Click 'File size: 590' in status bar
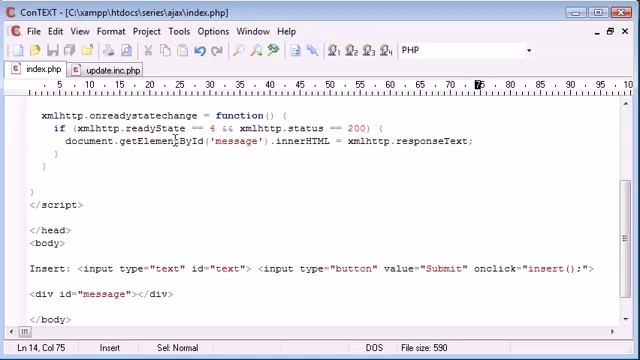640x360 pixels. coord(424,348)
